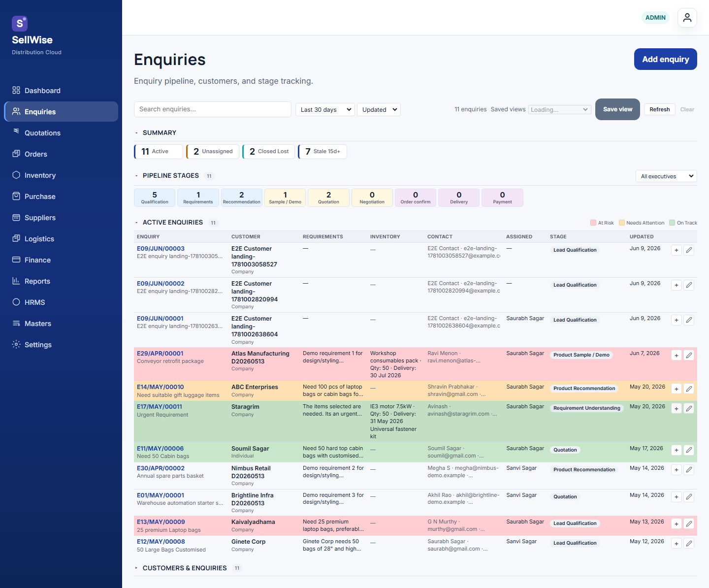Click the Dashboard grid icon

click(16, 90)
